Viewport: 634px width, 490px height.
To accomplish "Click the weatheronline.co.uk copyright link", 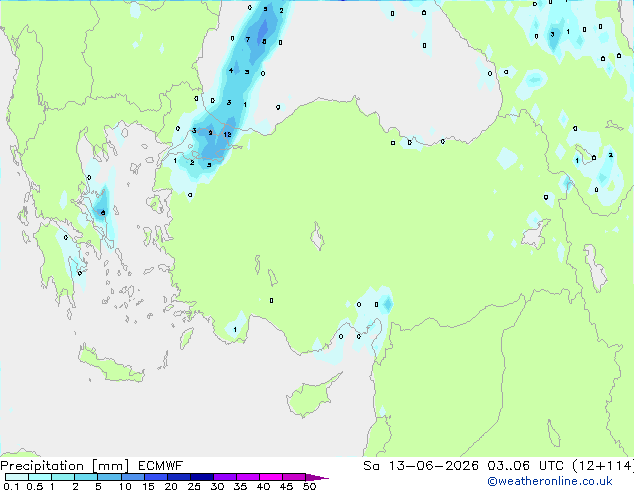I will [x=550, y=481].
